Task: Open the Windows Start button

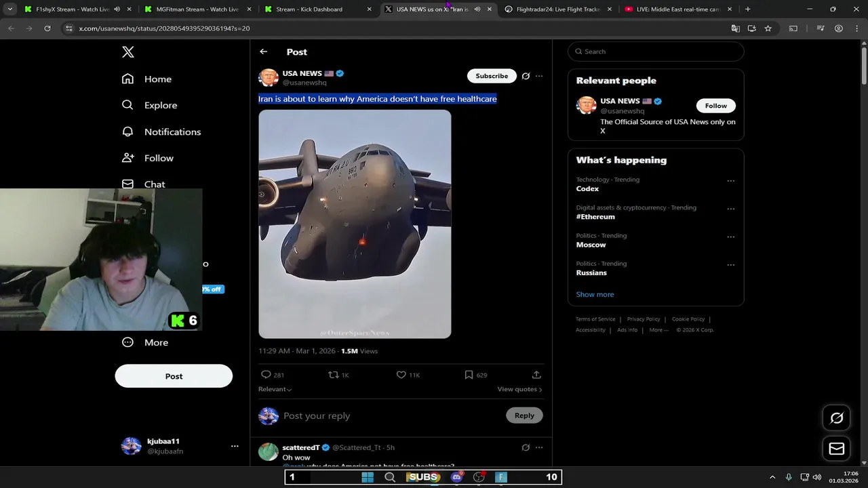Action: 367,477
